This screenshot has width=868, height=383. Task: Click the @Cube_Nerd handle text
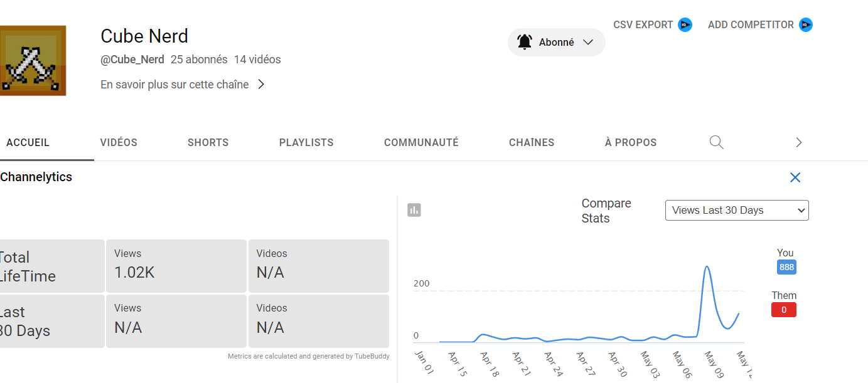(x=132, y=60)
